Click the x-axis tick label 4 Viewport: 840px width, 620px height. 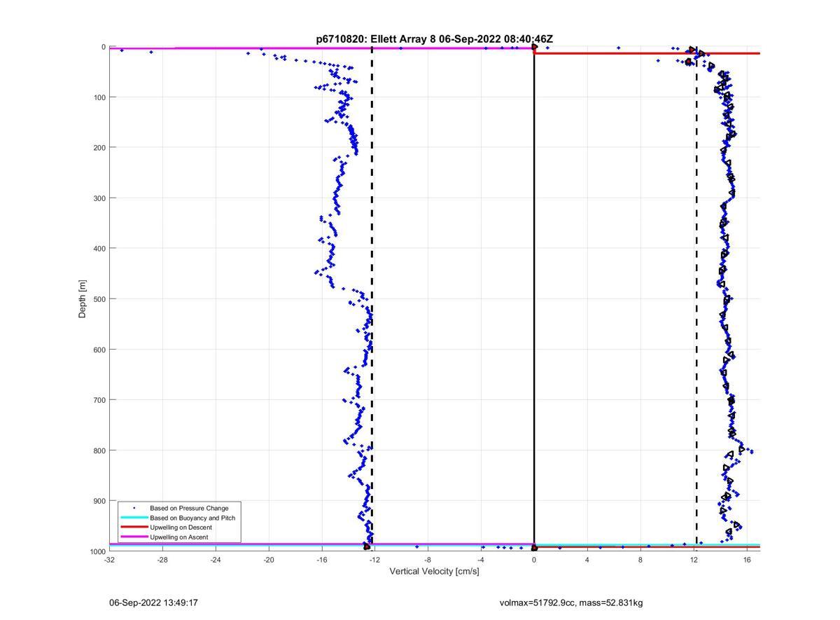click(587, 560)
